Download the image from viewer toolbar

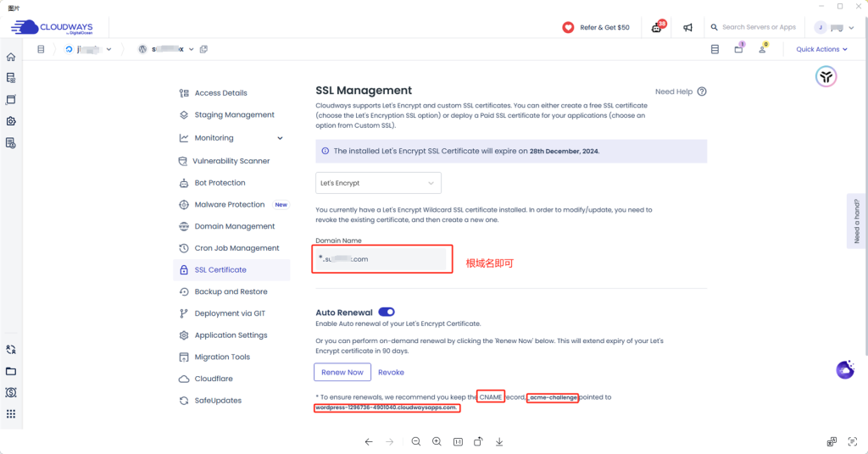(499, 441)
